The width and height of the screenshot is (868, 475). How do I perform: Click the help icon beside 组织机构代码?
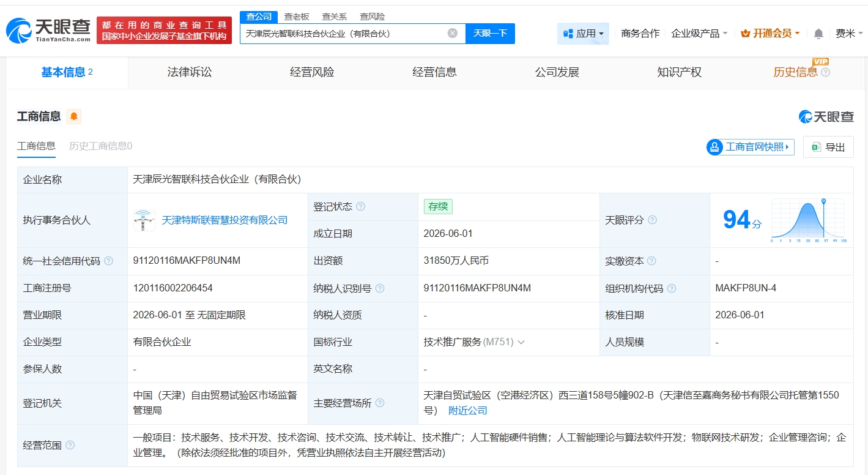(672, 288)
